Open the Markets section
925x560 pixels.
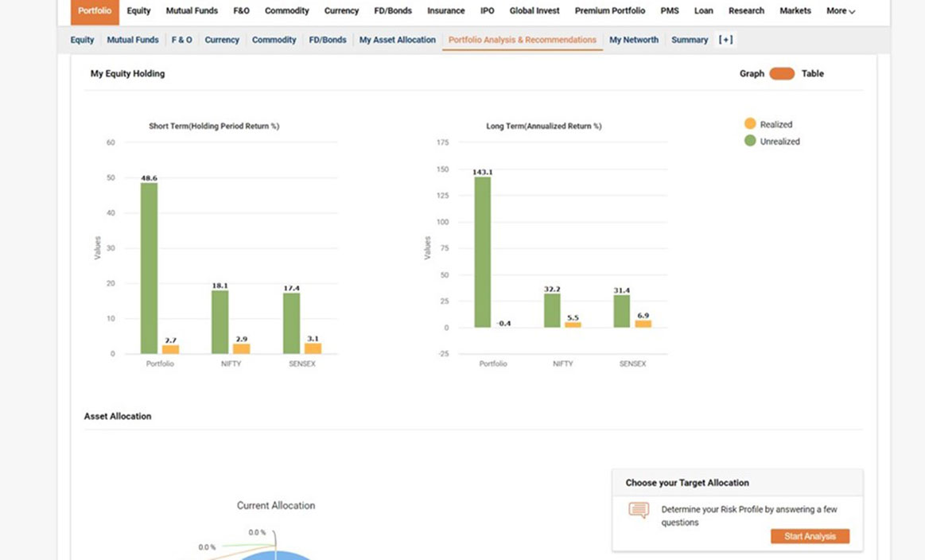coord(795,10)
